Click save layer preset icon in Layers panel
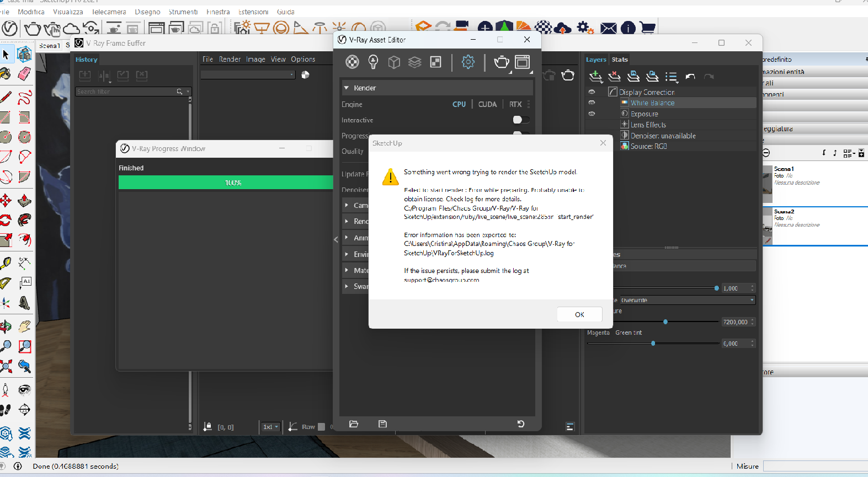 coord(633,77)
